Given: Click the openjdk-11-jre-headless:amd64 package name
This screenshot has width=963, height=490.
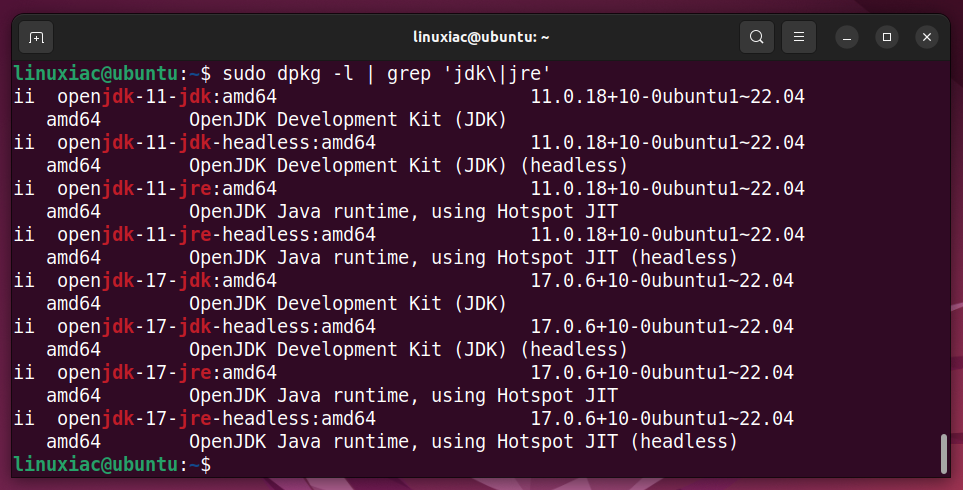Looking at the screenshot, I should pos(216,235).
